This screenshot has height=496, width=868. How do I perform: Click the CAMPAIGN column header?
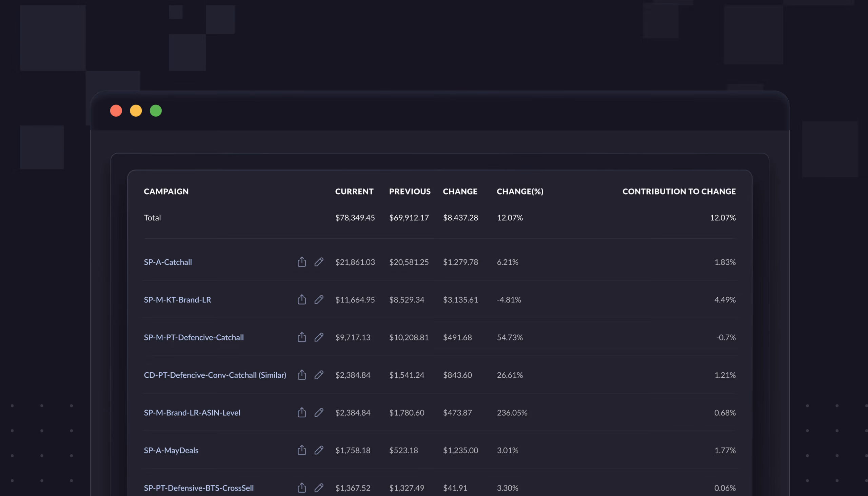(x=166, y=192)
